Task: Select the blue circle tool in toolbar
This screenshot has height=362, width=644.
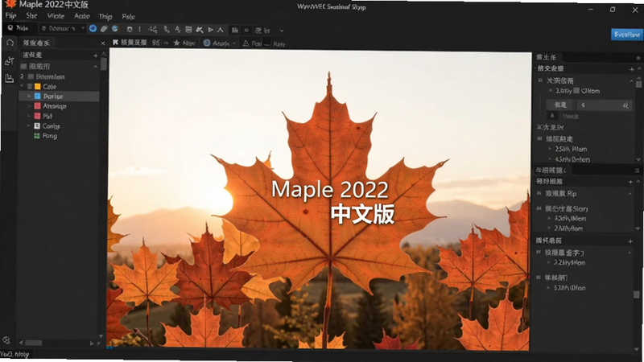Action: (x=93, y=28)
